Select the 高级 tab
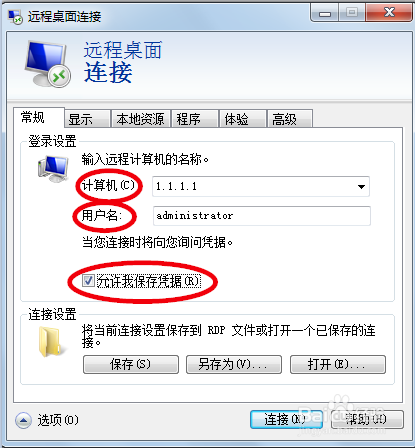The width and height of the screenshot is (415, 448). 290,119
